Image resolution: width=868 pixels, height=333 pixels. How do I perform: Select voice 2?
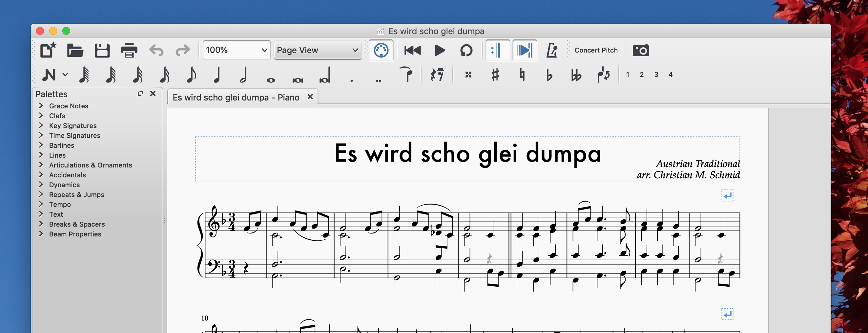coord(642,75)
